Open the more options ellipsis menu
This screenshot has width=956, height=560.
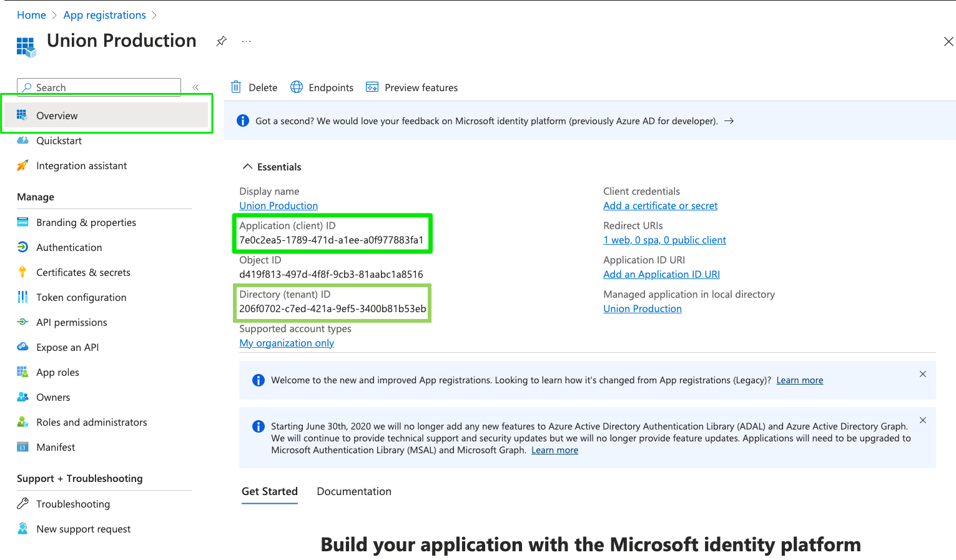246,41
